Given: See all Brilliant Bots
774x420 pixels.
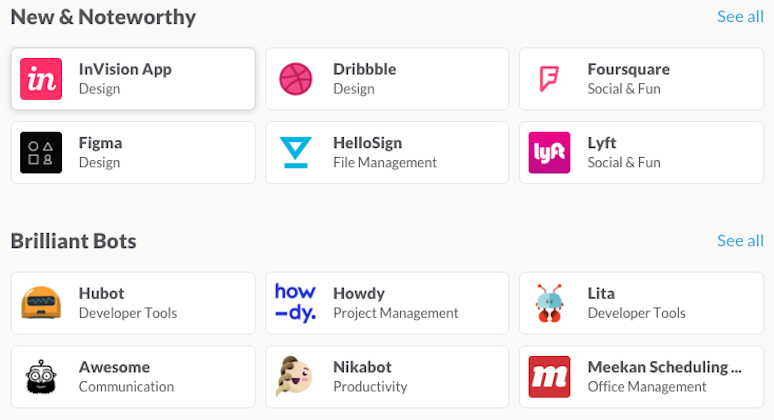Looking at the screenshot, I should click(x=740, y=241).
